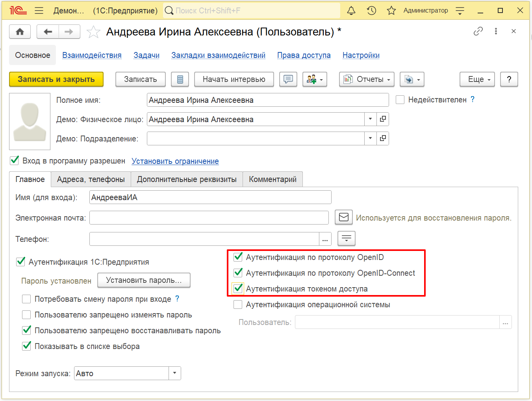Navigate back with the left arrow

coord(48,32)
